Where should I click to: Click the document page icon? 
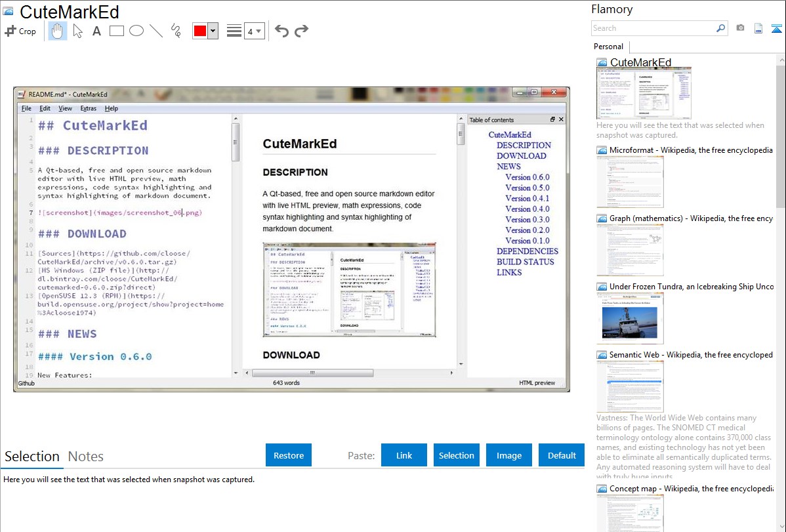pyautogui.click(x=758, y=29)
